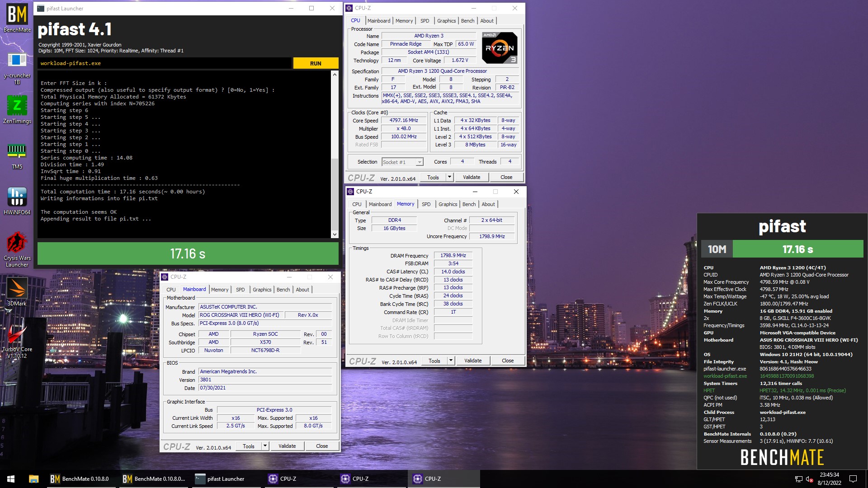Screen dimensions: 868x488
Task: Click Validate in CPU-Z CPU window
Action: 472,177
